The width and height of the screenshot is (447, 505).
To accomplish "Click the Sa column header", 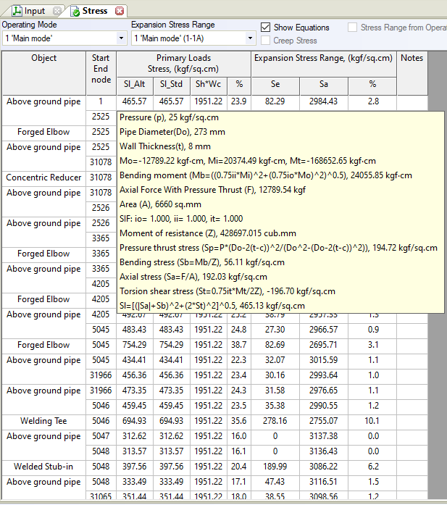I will [x=324, y=86].
